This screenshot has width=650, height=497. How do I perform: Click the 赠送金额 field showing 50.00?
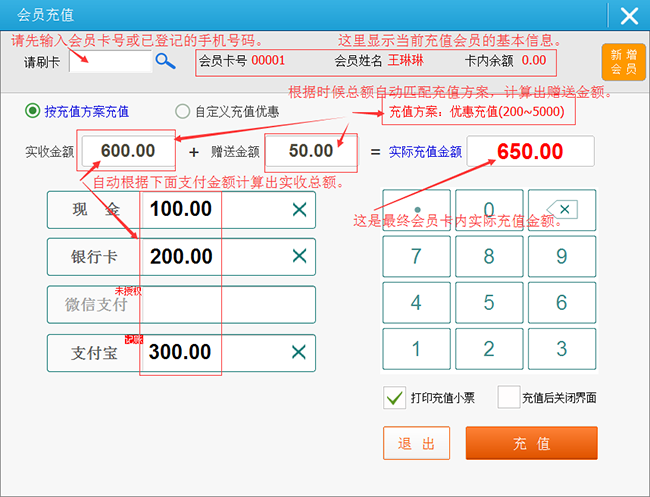coord(311,151)
